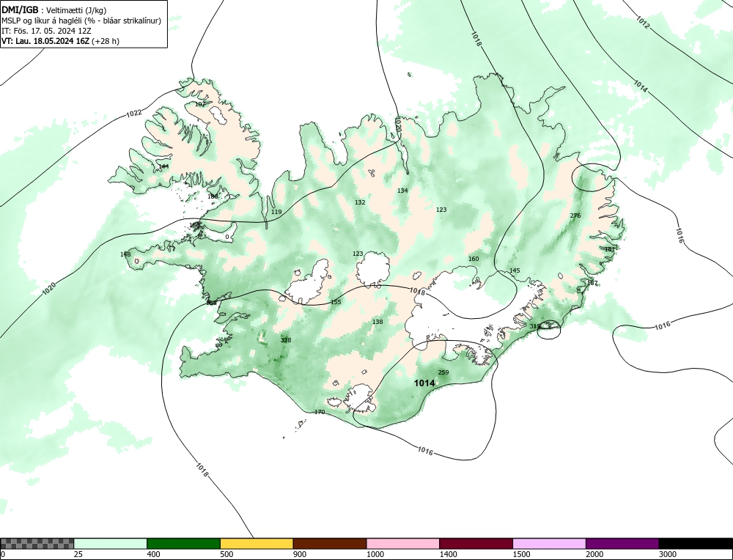The width and height of the screenshot is (733, 560).
Task: Click the "Veltimætti (J/kg)" heading text
Action: pos(77,10)
